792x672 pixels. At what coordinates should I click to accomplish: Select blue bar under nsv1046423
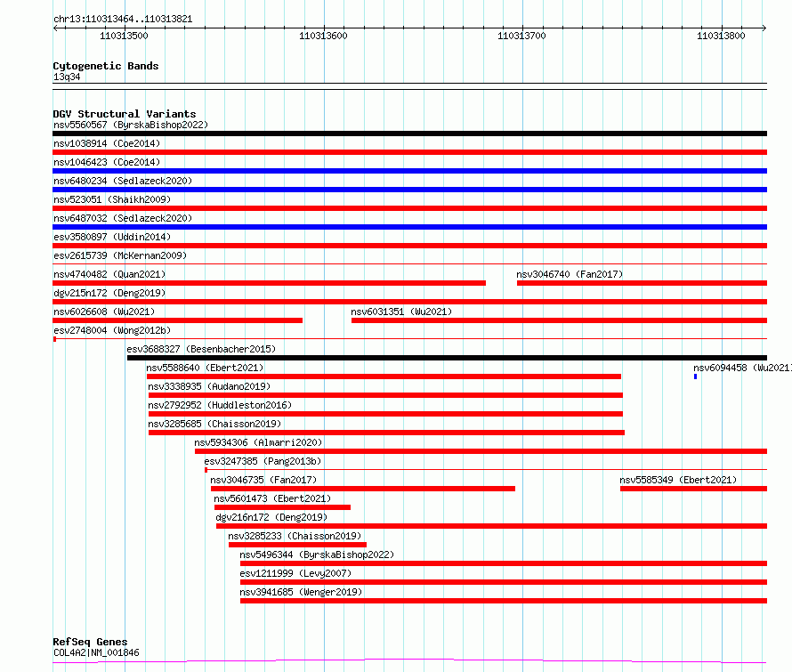(409, 171)
